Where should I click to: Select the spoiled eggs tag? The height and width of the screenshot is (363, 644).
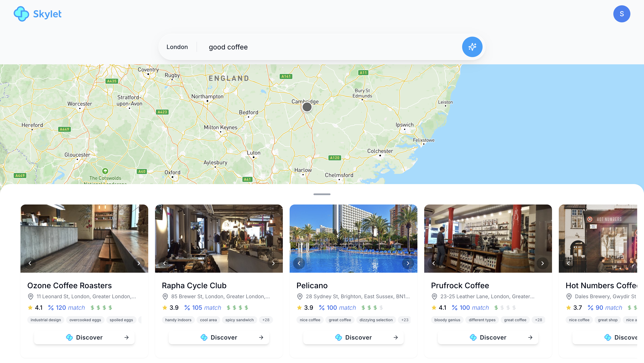pos(121,320)
